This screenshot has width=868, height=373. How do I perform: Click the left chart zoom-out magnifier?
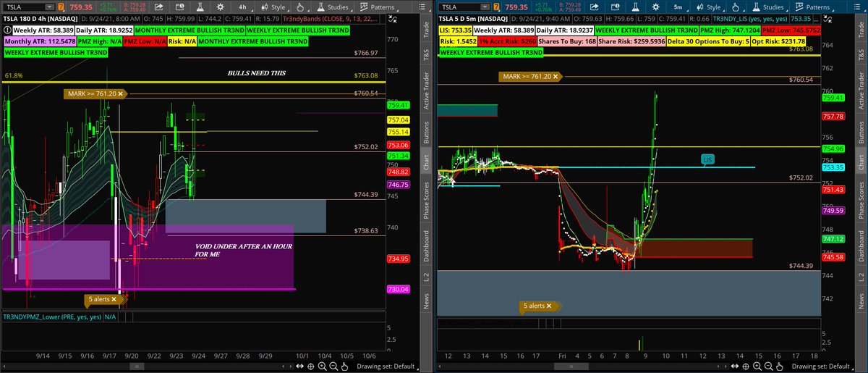pyautogui.click(x=333, y=366)
